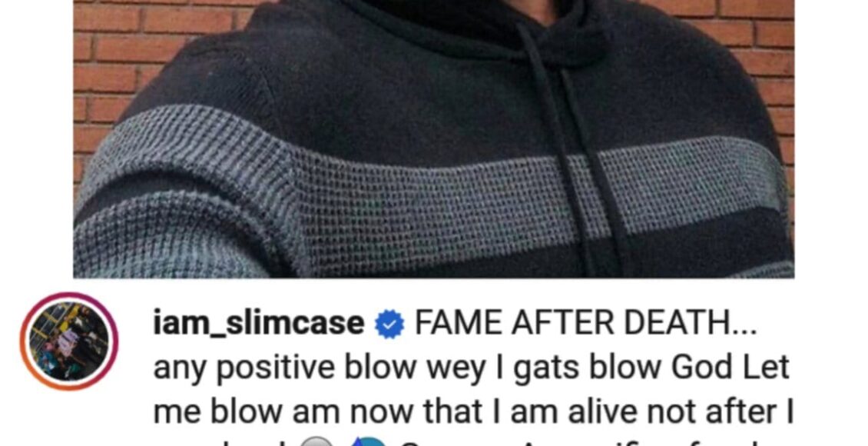Click the blue verified badge
868x446 pixels.
389,324
